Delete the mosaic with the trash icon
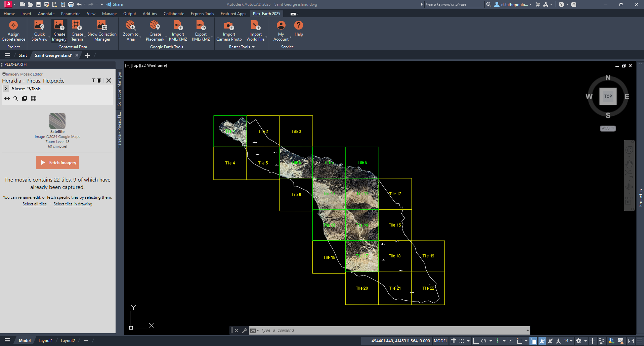This screenshot has width=644, height=346. (x=99, y=81)
